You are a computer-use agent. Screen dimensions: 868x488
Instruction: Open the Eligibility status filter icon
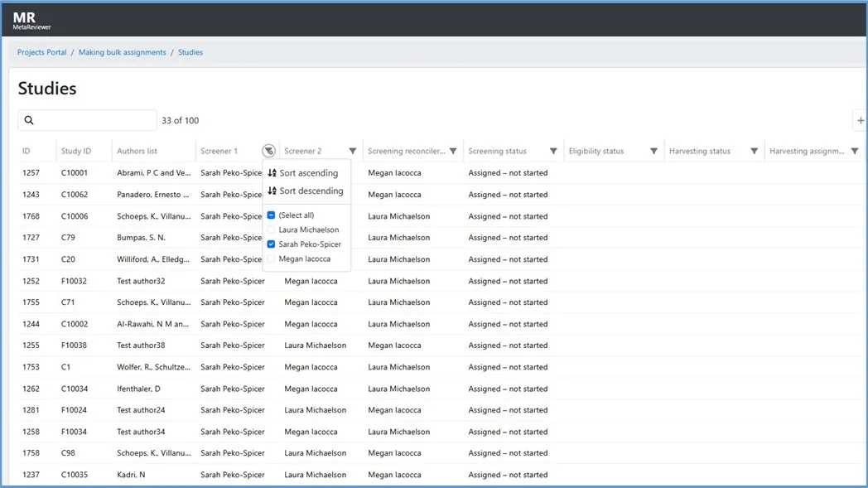tap(653, 152)
